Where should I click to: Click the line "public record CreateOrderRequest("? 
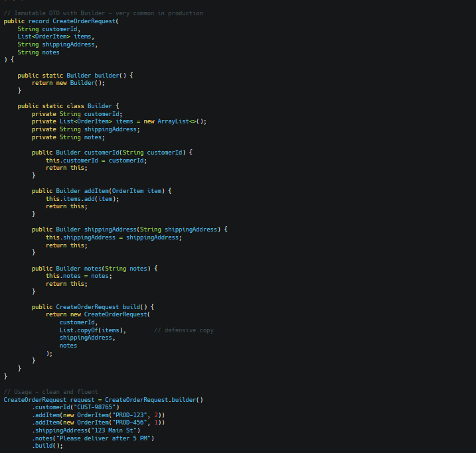pyautogui.click(x=61, y=21)
